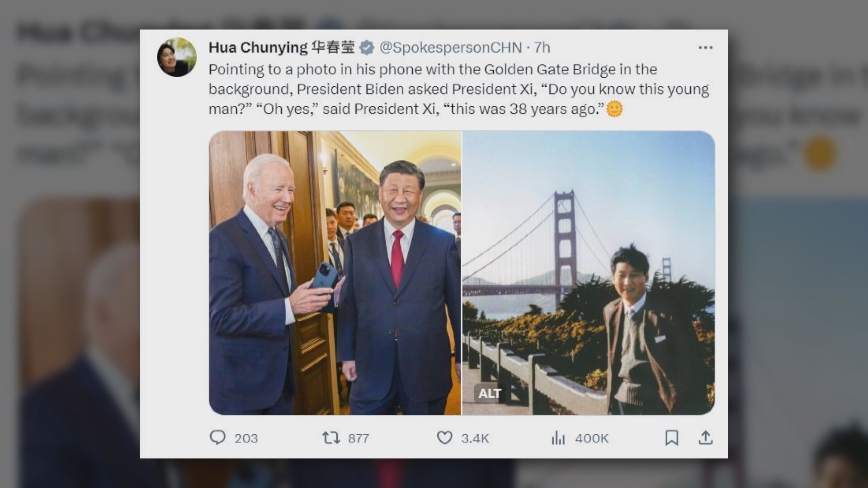Click the 877 retweets count
Viewport: 868px width, 488px height.
pos(358,438)
